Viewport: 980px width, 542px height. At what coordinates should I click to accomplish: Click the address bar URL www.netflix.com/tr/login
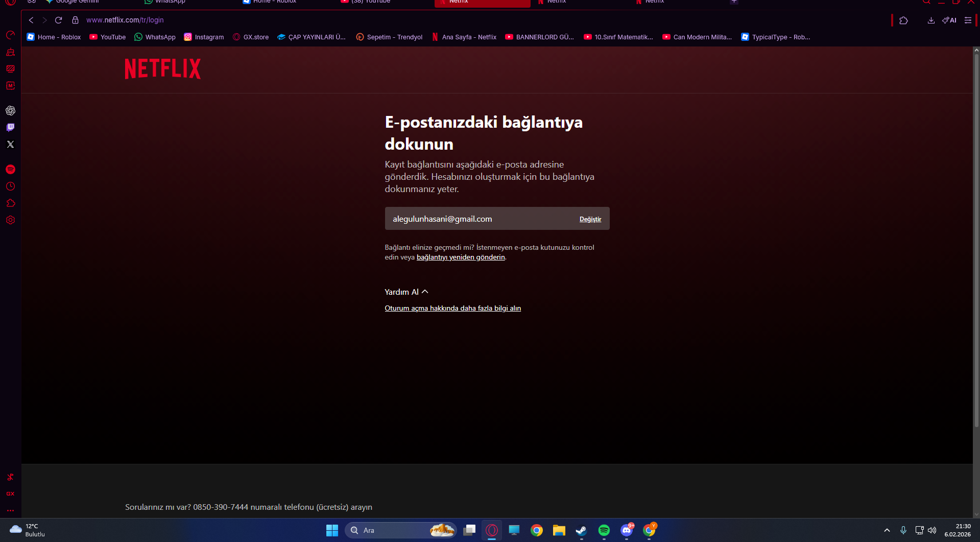[125, 20]
